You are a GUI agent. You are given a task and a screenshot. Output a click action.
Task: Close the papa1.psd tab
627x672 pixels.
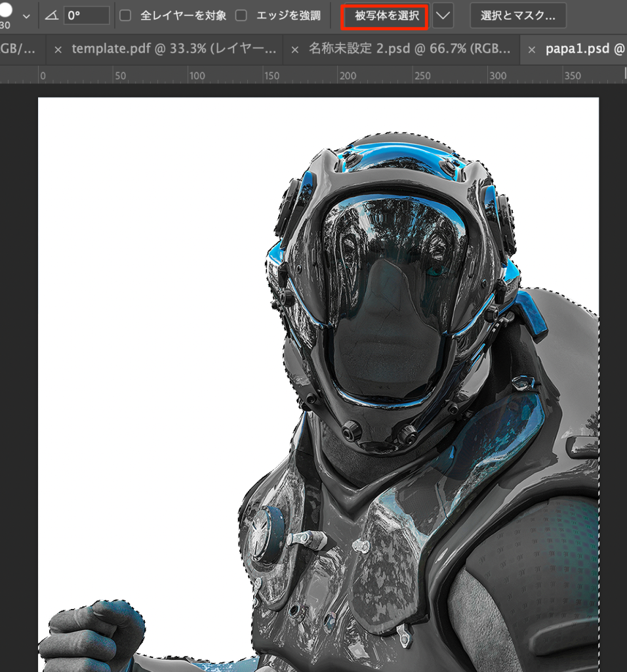point(533,50)
